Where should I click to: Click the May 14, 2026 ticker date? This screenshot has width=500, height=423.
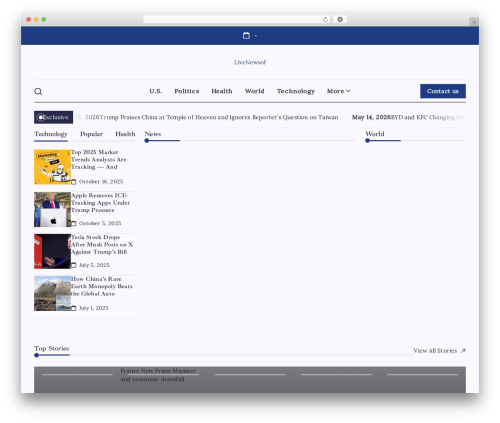371,117
